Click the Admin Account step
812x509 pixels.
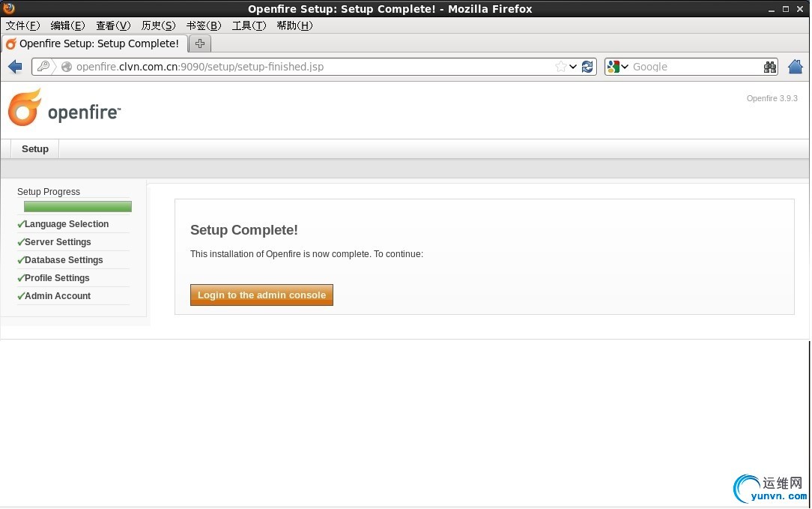(x=58, y=296)
